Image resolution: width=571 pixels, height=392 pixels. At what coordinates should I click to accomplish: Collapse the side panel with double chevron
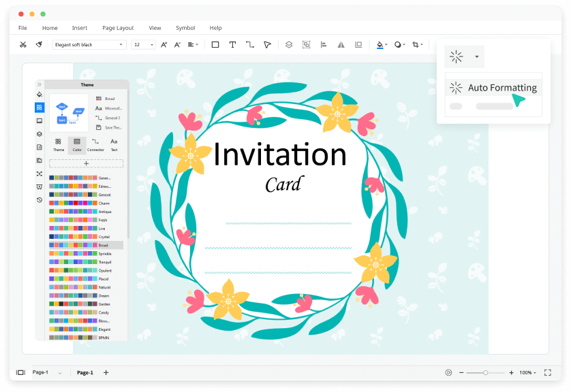coord(40,84)
